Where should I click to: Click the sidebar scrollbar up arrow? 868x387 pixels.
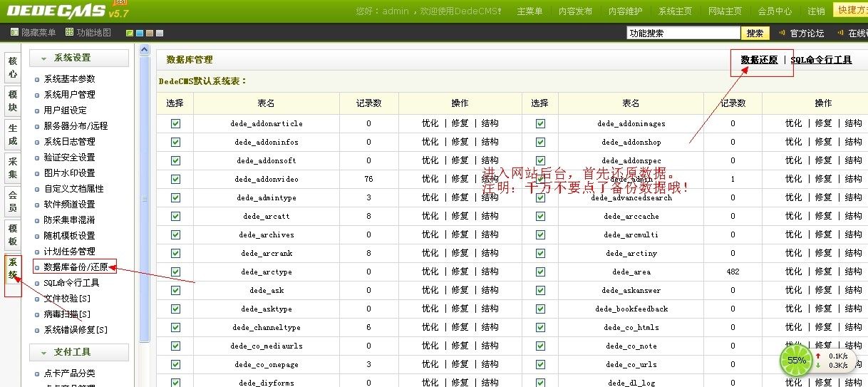click(x=145, y=50)
